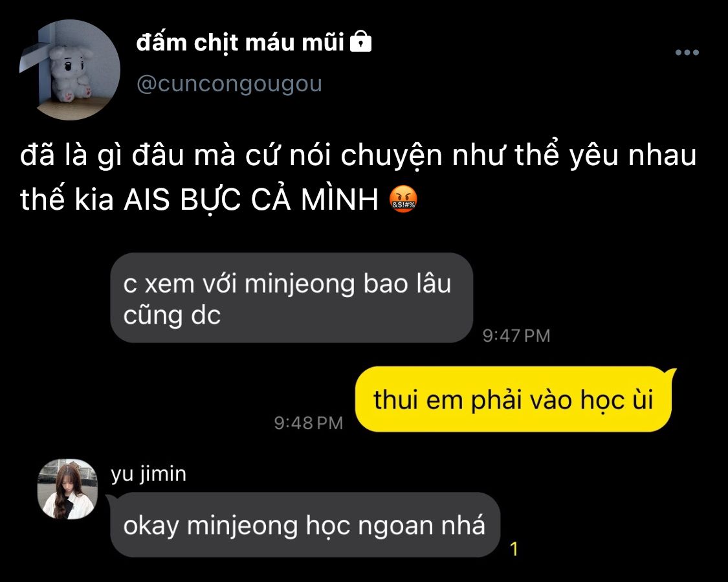Open the @cuncongougou handle link
The image size is (728, 582).
coord(229,84)
